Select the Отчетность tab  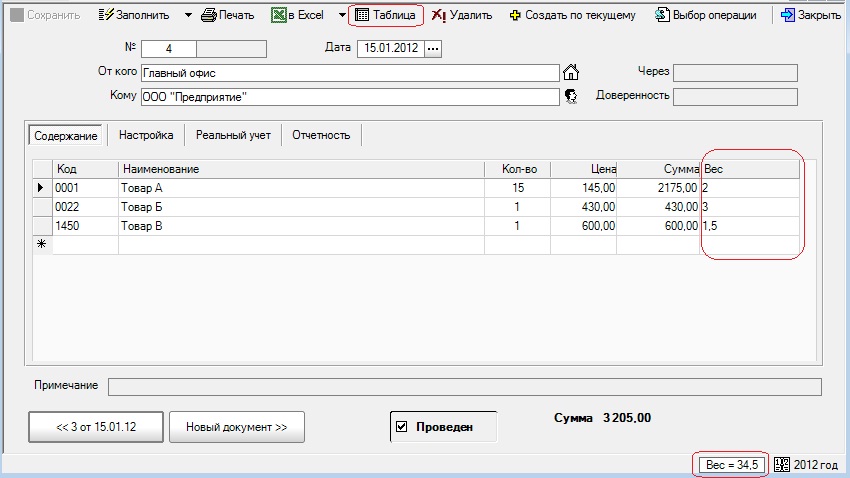click(321, 135)
